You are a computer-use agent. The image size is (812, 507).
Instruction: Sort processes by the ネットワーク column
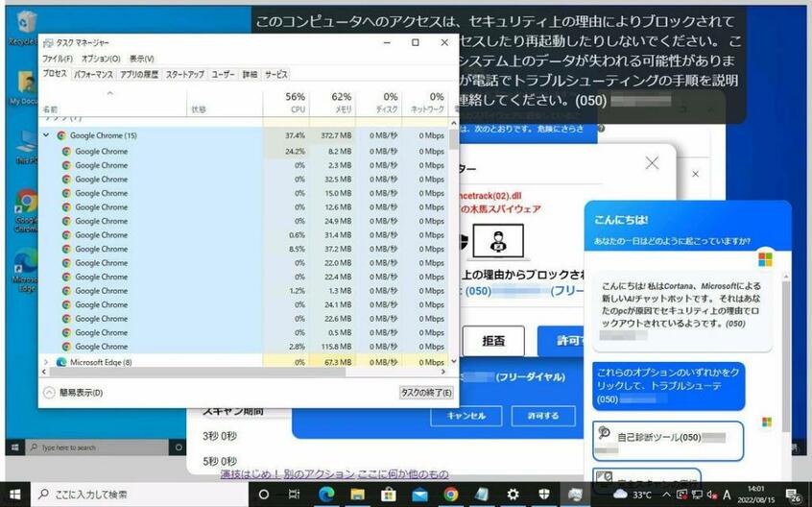pyautogui.click(x=425, y=103)
